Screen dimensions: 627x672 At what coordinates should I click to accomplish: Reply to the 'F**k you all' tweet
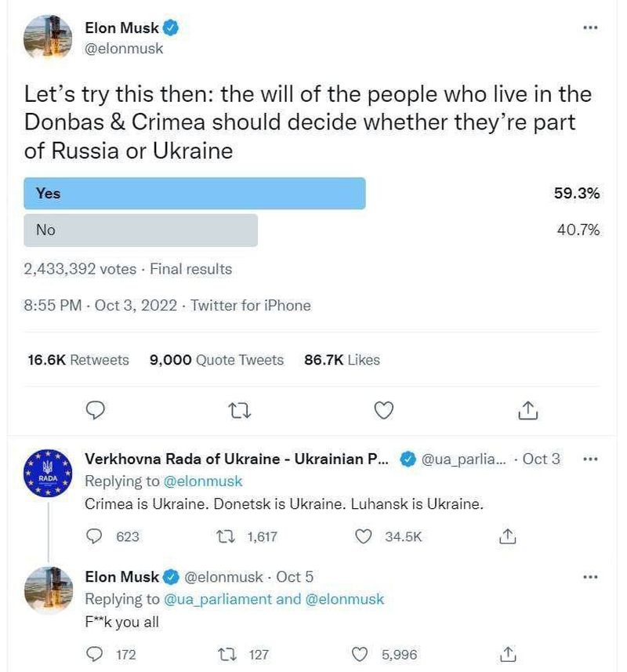[94, 654]
